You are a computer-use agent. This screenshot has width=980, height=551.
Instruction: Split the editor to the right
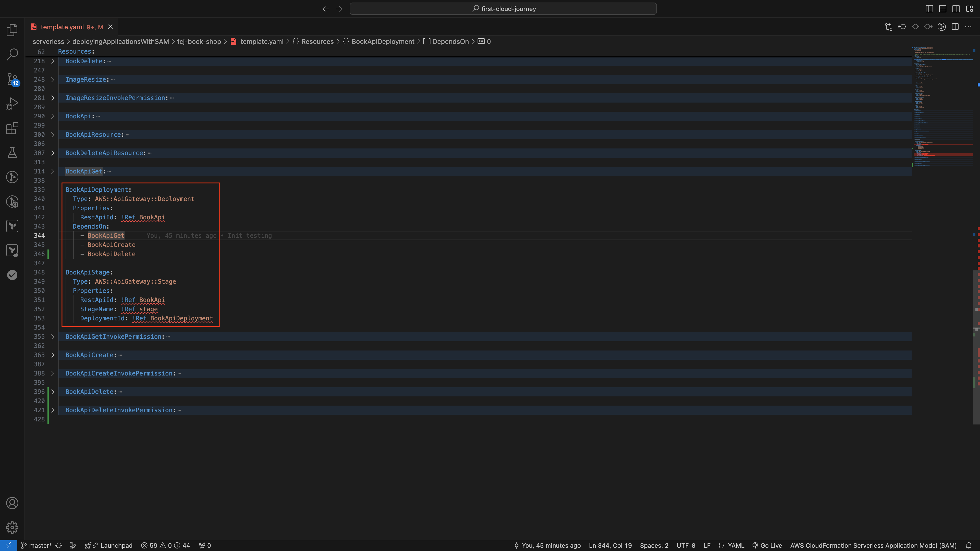[955, 27]
